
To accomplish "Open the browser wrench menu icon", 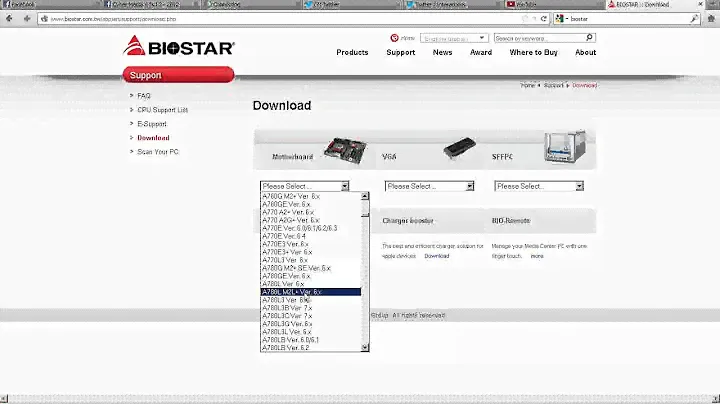I will [709, 19].
